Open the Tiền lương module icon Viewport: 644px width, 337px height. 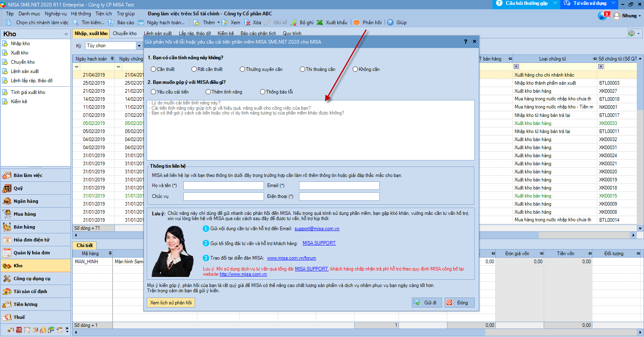point(7,304)
